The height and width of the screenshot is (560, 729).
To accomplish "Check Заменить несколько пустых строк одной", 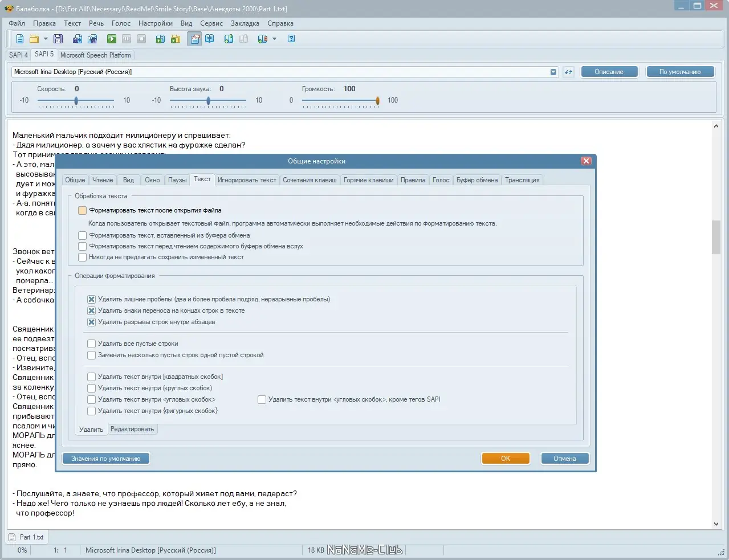I will [91, 355].
